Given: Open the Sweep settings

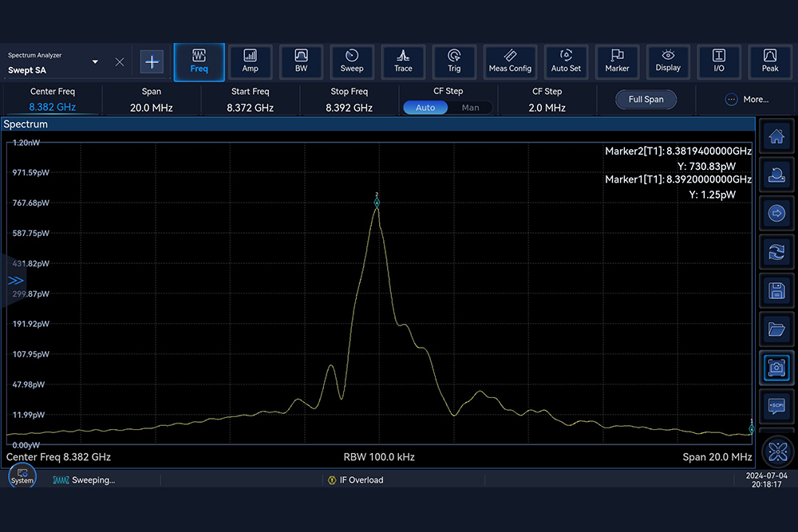Looking at the screenshot, I should 352,61.
